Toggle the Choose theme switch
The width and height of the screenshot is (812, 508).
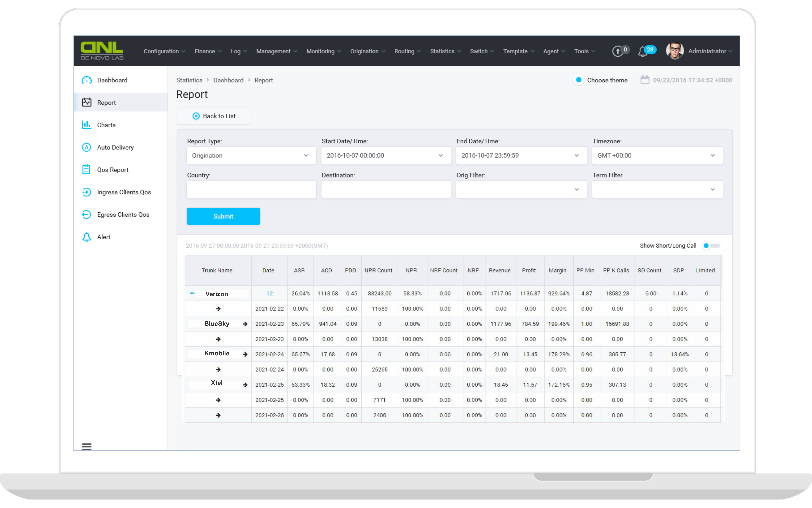click(579, 80)
